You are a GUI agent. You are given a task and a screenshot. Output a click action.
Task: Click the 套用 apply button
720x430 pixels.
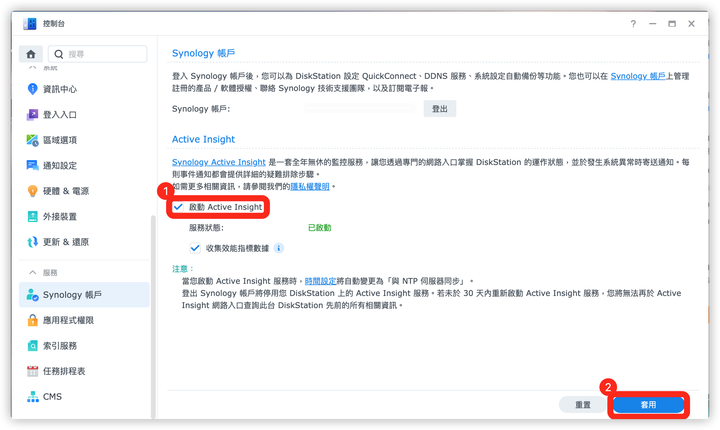648,405
